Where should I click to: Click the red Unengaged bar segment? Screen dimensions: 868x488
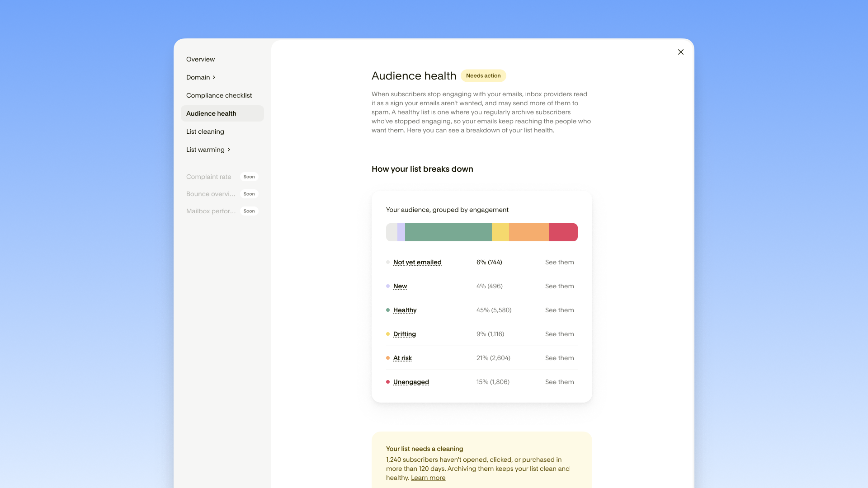(563, 232)
